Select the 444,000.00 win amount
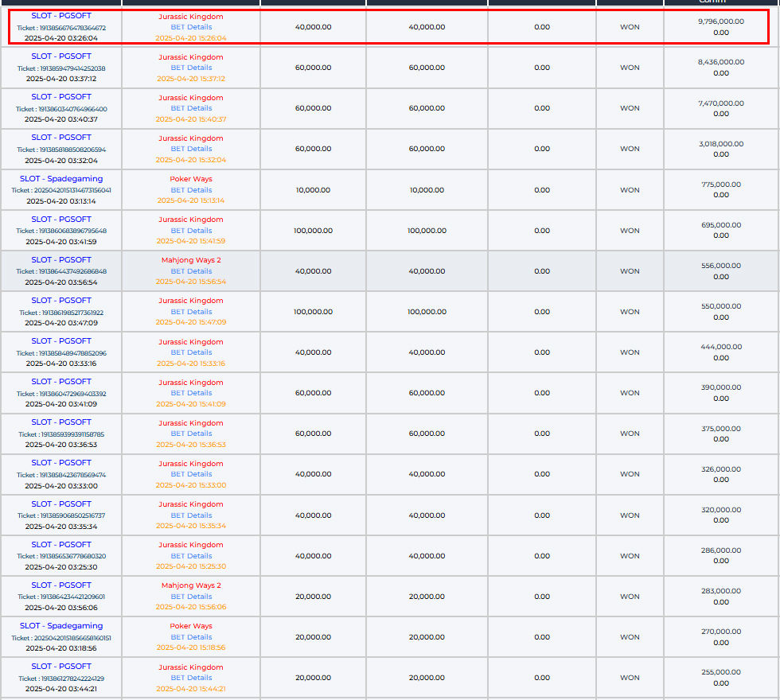This screenshot has height=700, width=780. click(x=721, y=347)
